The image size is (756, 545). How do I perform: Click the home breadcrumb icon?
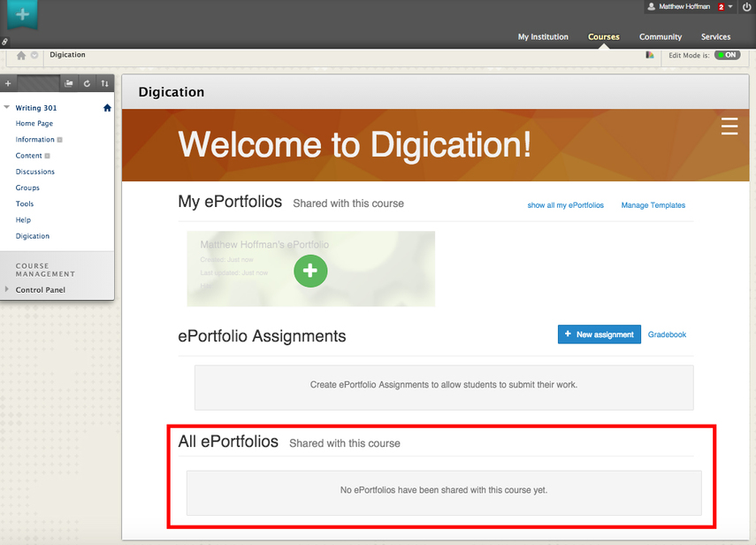coord(20,56)
